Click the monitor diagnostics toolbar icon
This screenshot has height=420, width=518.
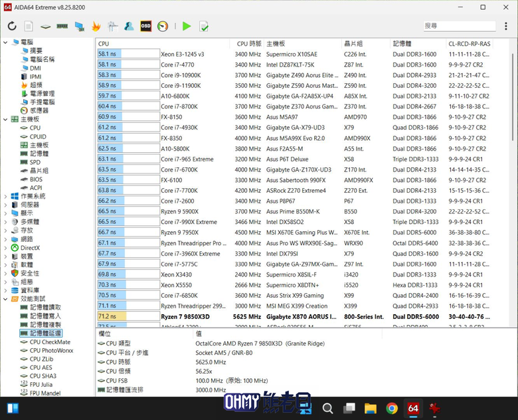(79, 27)
